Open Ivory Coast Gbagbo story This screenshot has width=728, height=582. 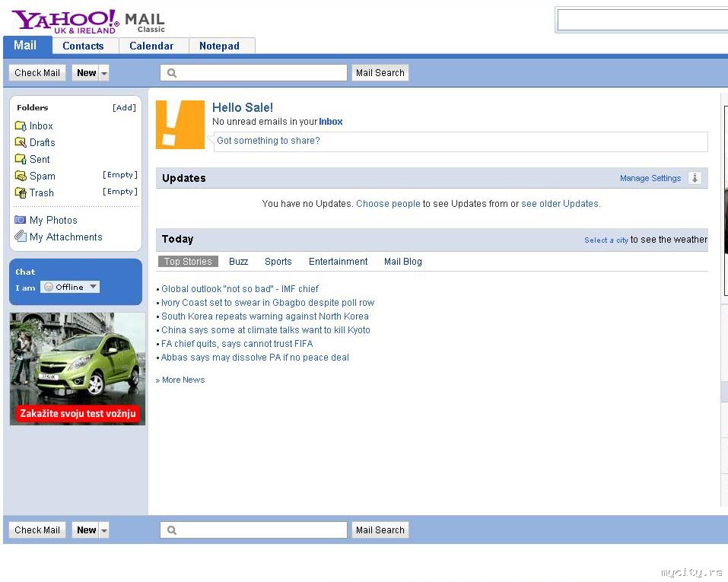[268, 303]
